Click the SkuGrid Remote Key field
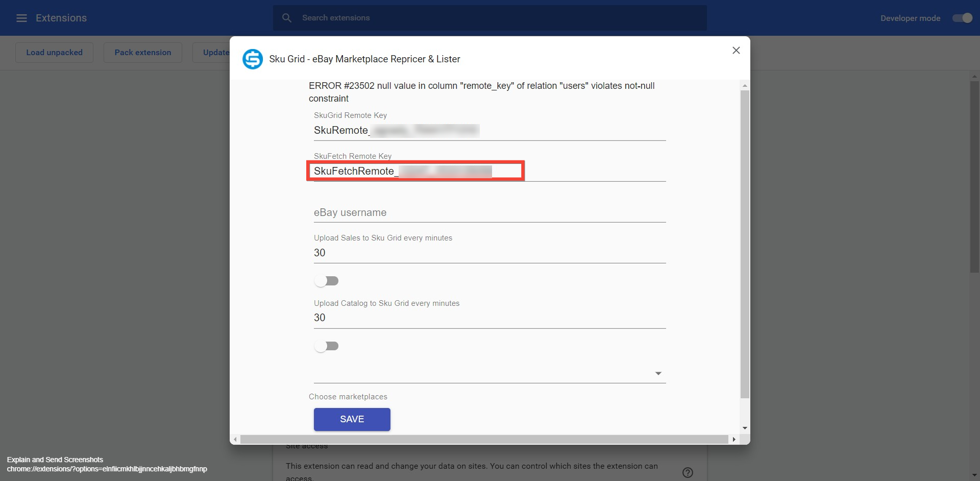Image resolution: width=980 pixels, height=481 pixels. (490, 131)
